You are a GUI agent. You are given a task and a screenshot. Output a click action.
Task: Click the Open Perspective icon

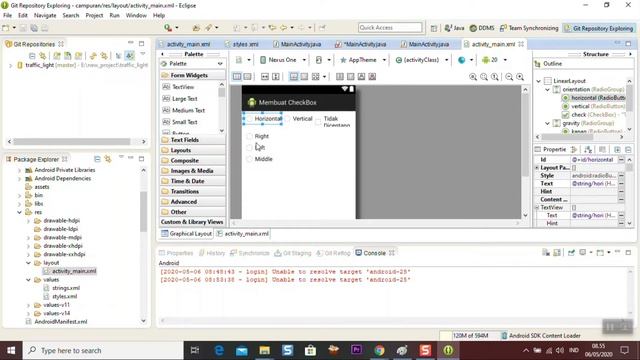point(433,28)
